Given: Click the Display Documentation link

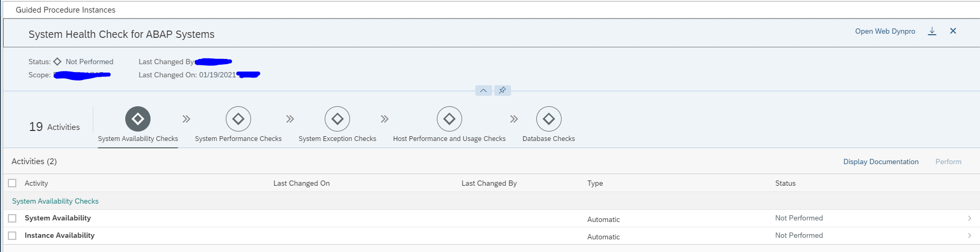Looking at the screenshot, I should tap(881, 162).
